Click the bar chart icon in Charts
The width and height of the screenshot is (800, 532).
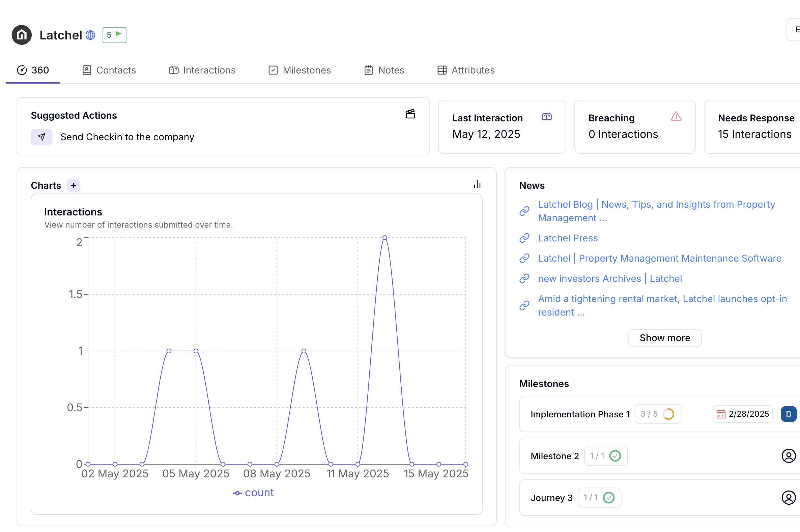[477, 184]
